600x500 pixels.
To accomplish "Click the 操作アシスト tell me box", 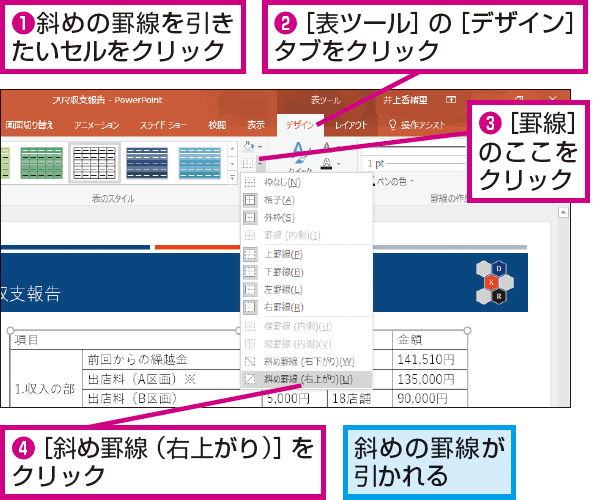I will [x=417, y=125].
